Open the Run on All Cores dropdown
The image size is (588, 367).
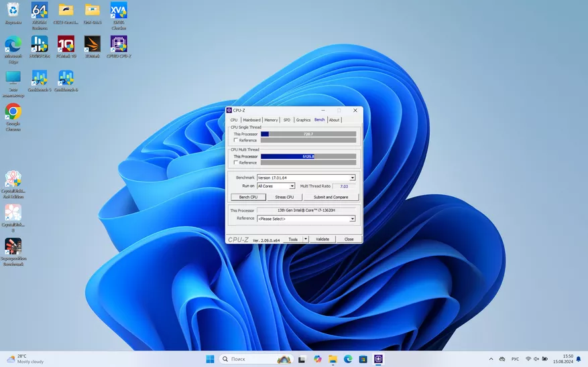[292, 186]
